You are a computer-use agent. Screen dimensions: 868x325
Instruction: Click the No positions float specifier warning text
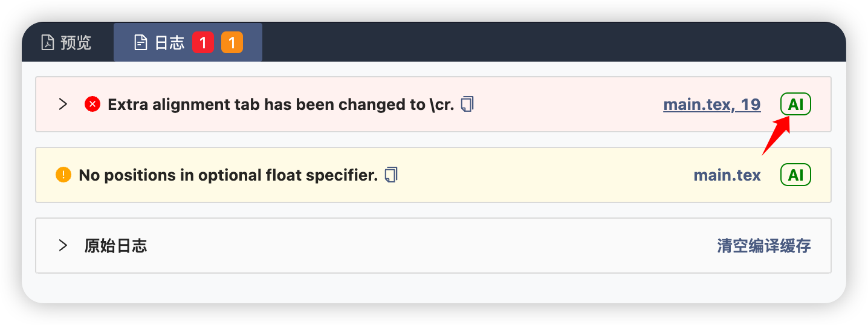tap(228, 175)
